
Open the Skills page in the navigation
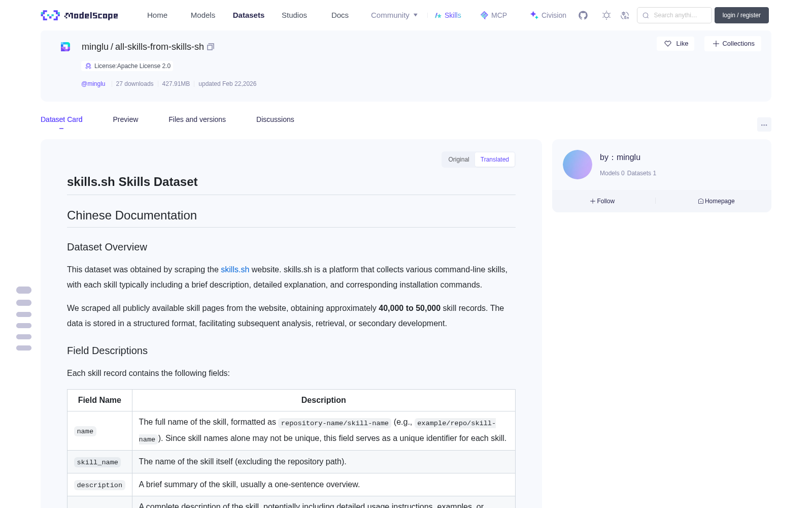[x=448, y=15]
